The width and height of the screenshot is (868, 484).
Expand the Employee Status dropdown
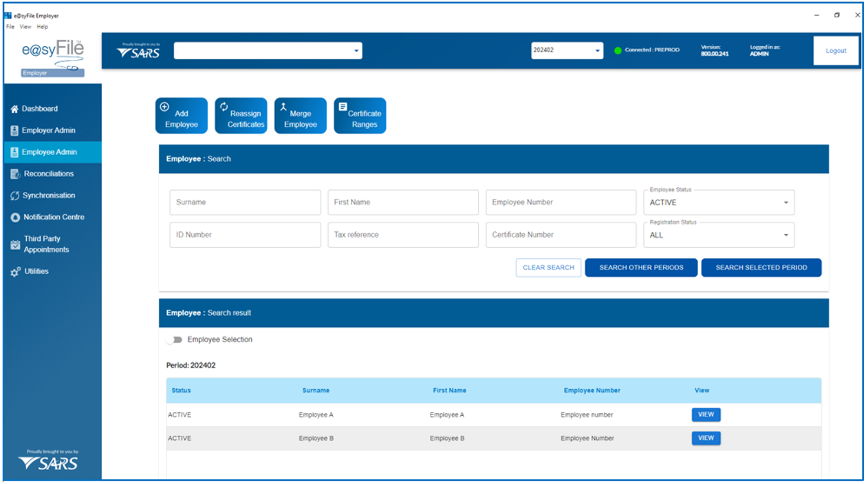785,203
